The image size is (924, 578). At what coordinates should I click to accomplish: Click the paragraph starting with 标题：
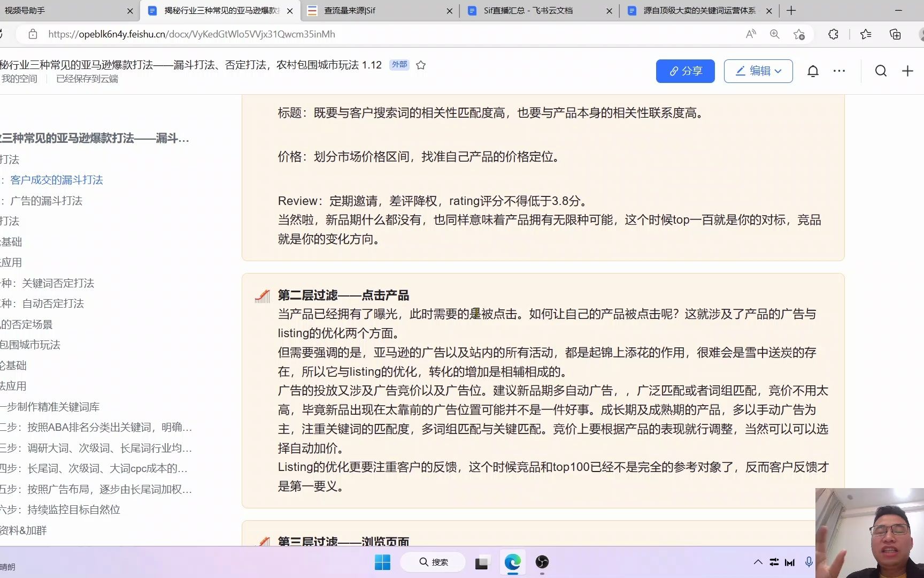(x=492, y=113)
